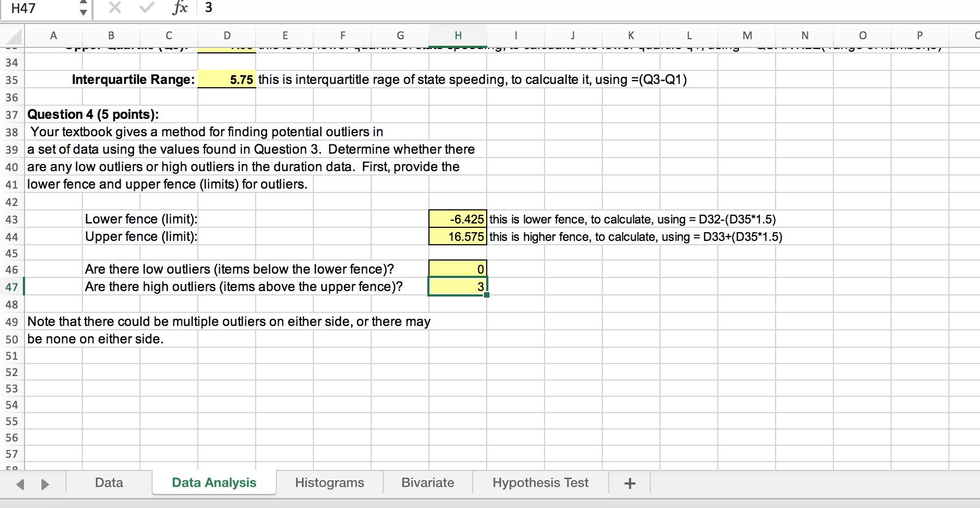
Task: Select column M header
Action: [x=747, y=36]
